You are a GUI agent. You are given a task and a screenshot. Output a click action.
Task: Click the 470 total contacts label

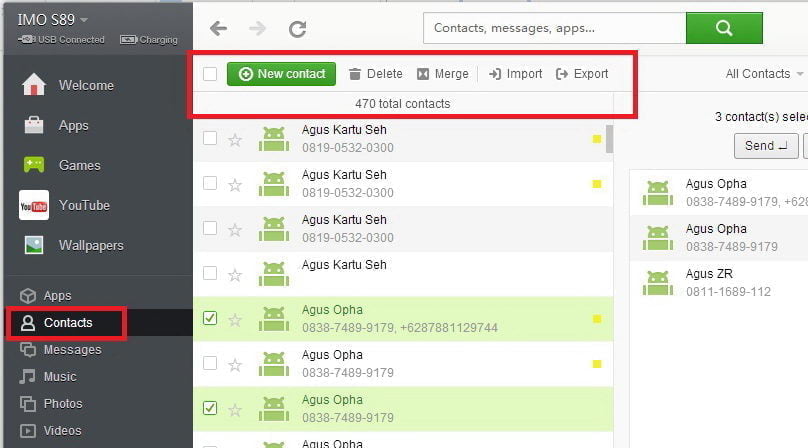(402, 104)
